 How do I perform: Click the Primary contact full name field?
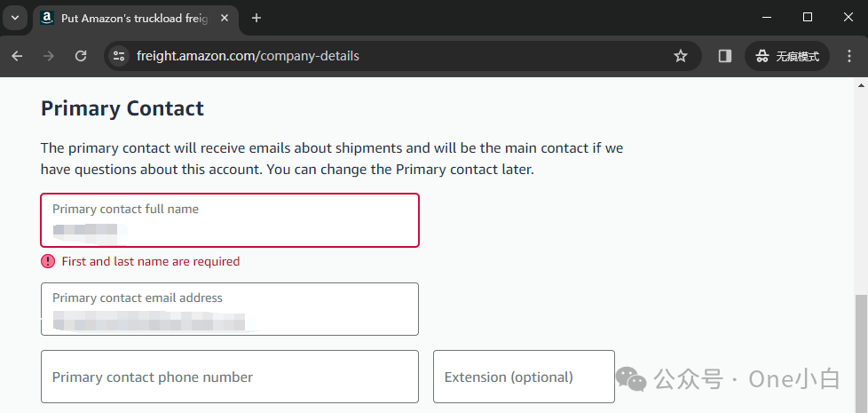[230, 220]
